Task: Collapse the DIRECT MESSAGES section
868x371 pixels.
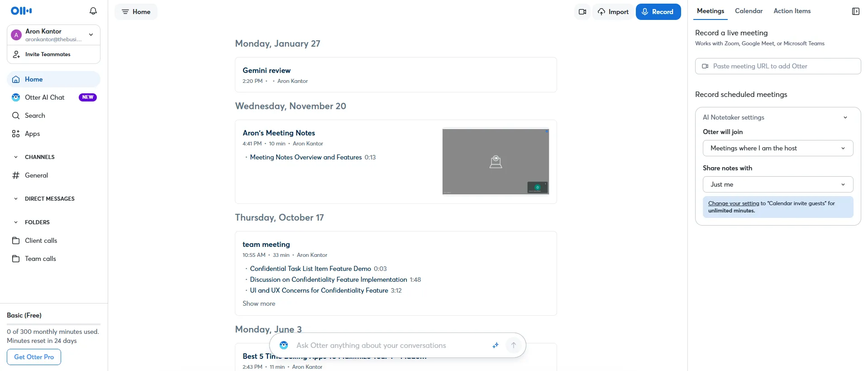Action: click(16, 199)
